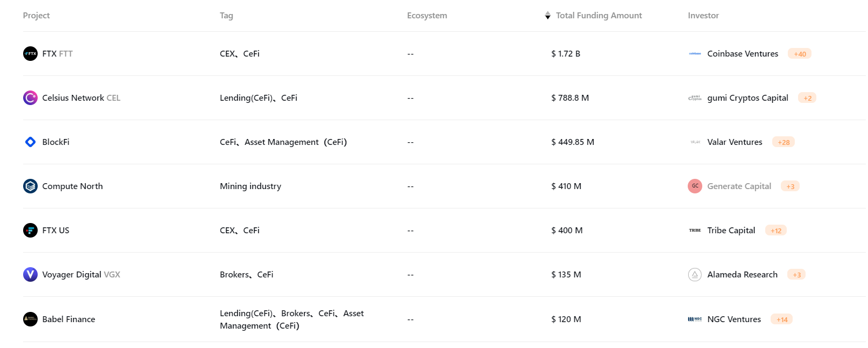
Task: Click the Generate Capital GC investor icon
Action: [695, 186]
